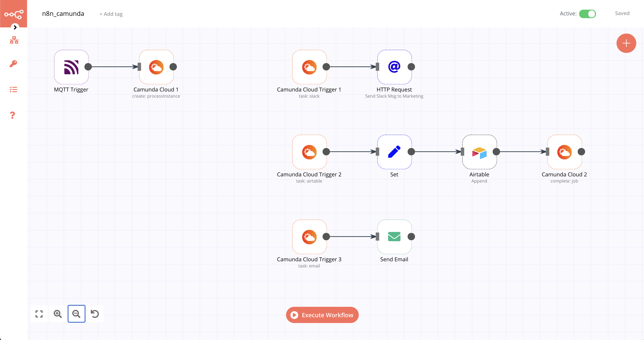This screenshot has height=340, width=644.
Task: Open workflows network icon in sidebar
Action: coord(14,40)
